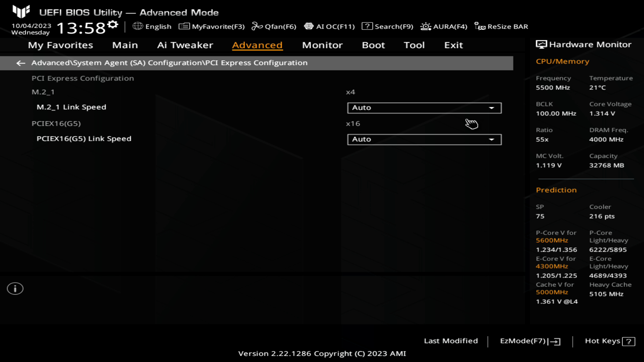Click the 55x ratio value
Screen dimensions: 644x362
pos(542,139)
